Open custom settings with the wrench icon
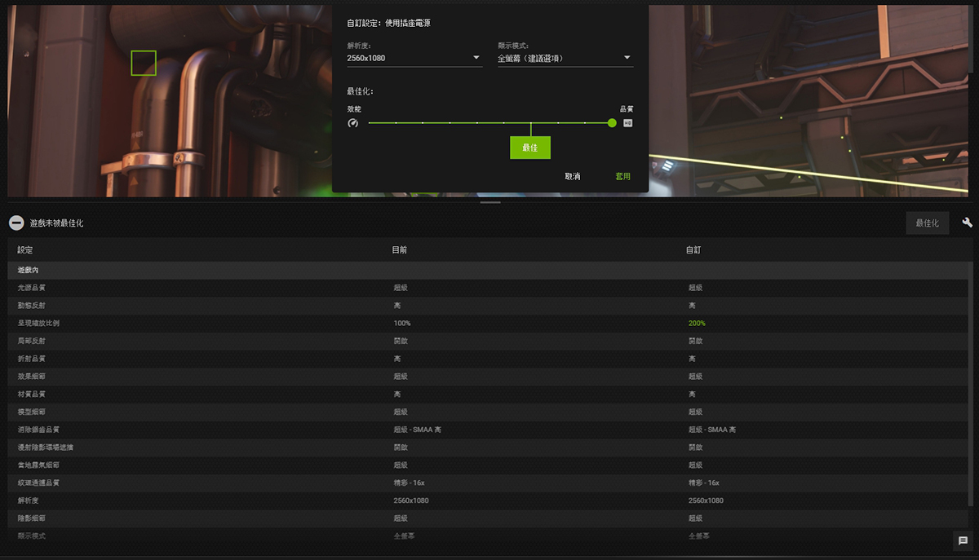This screenshot has height=560, width=979. click(968, 223)
